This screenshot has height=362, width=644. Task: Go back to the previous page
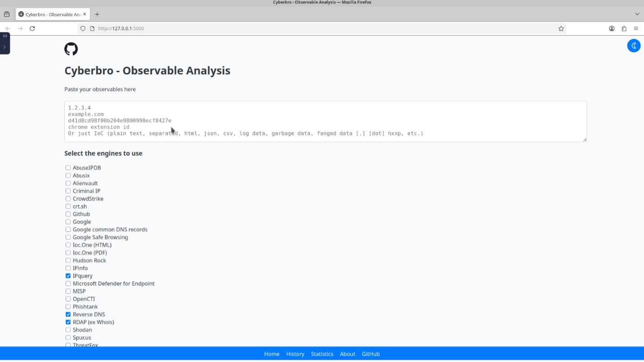click(8, 28)
